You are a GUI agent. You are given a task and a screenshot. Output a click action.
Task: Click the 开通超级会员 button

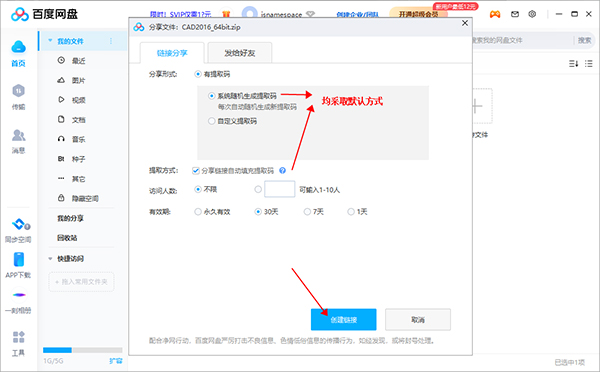(x=419, y=14)
